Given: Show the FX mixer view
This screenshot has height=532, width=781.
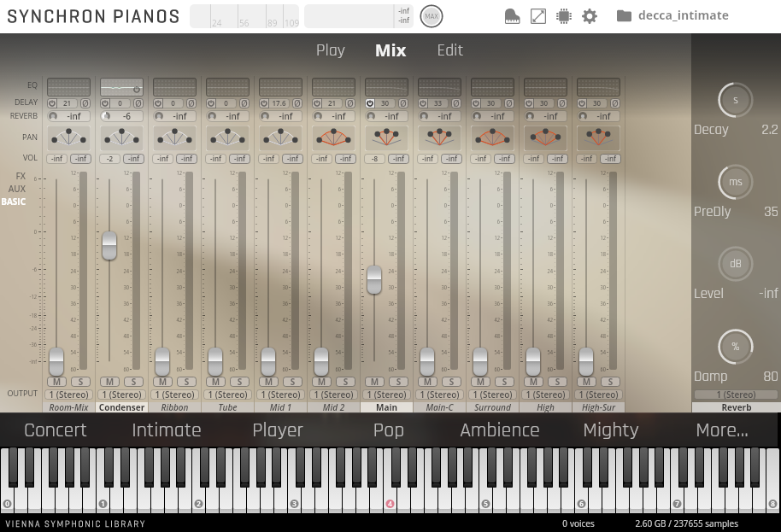Looking at the screenshot, I should 21,176.
